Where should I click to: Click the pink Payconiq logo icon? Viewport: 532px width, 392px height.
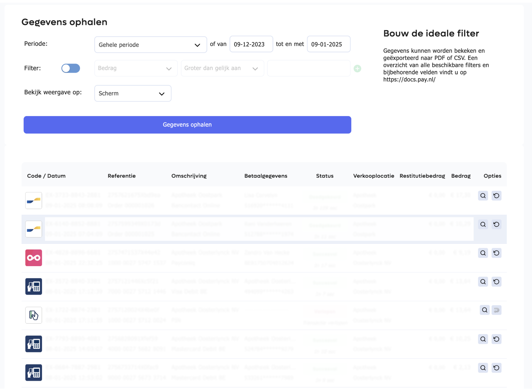click(34, 258)
